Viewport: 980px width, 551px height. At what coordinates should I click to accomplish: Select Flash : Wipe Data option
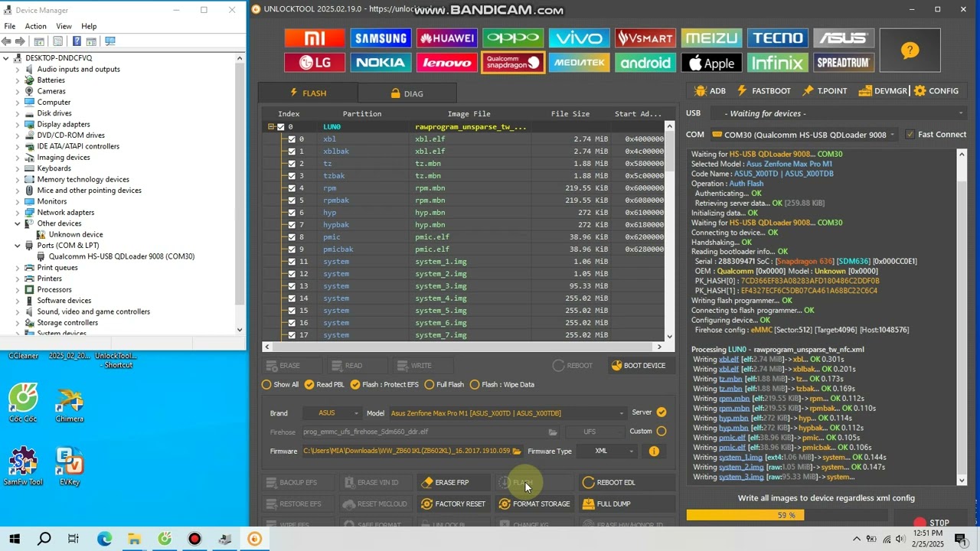click(x=502, y=385)
